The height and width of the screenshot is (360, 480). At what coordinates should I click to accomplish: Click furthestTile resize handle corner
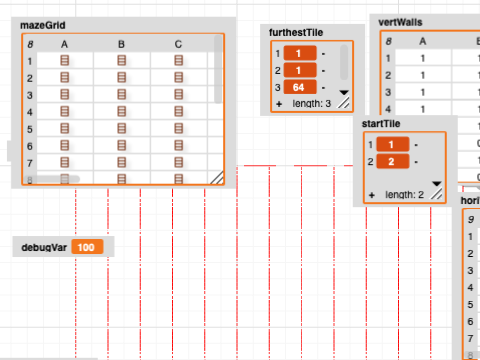pyautogui.click(x=344, y=103)
